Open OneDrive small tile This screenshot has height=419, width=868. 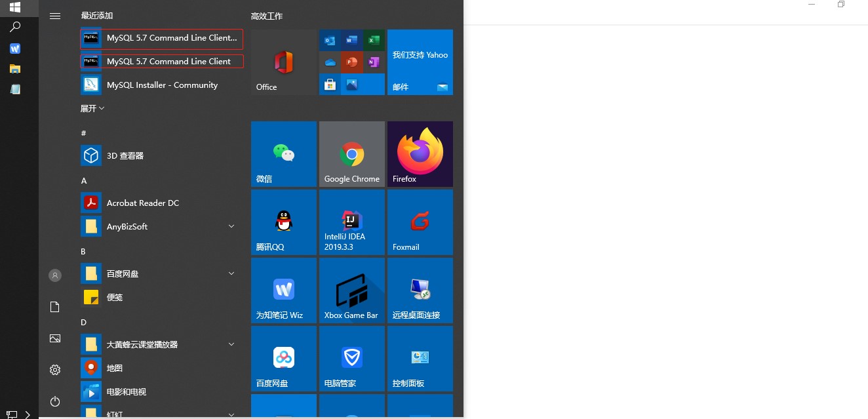[330, 62]
